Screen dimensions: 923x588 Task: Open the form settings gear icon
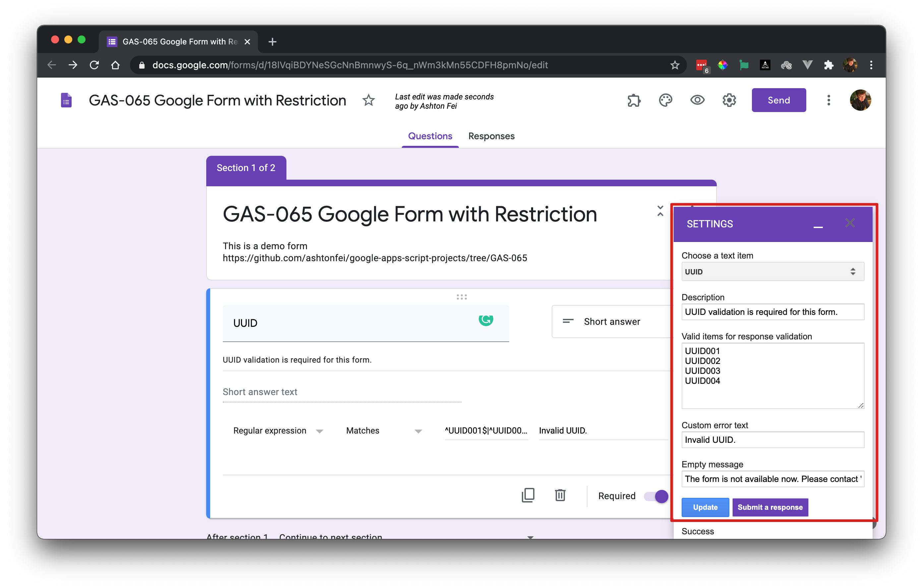click(x=729, y=100)
